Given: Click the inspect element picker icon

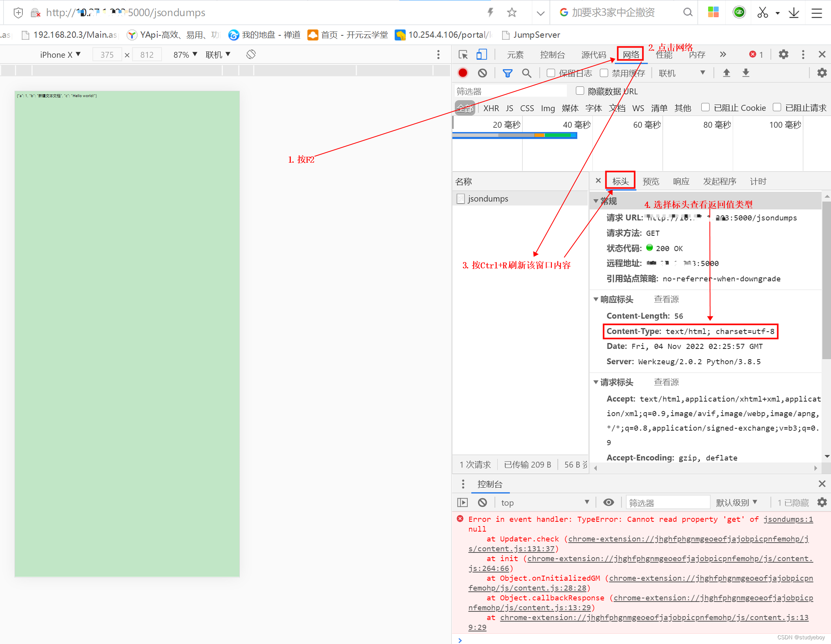Looking at the screenshot, I should [463, 55].
